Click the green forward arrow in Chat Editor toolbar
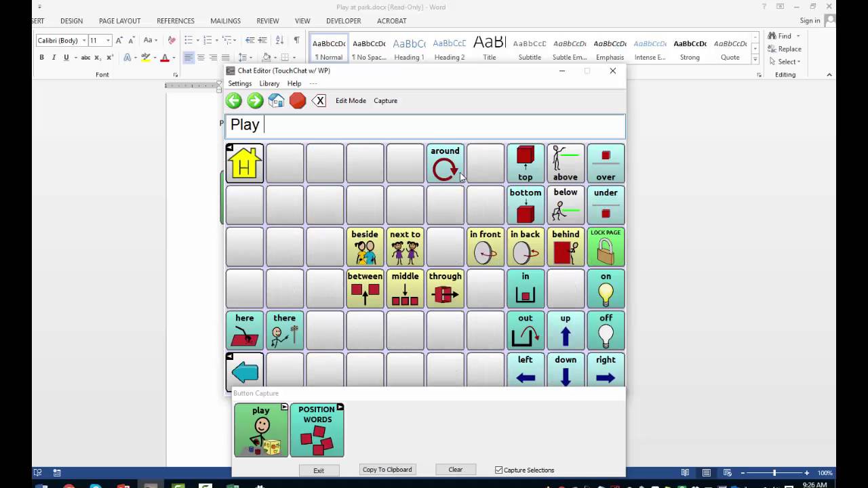This screenshot has height=488, width=868. tap(255, 101)
